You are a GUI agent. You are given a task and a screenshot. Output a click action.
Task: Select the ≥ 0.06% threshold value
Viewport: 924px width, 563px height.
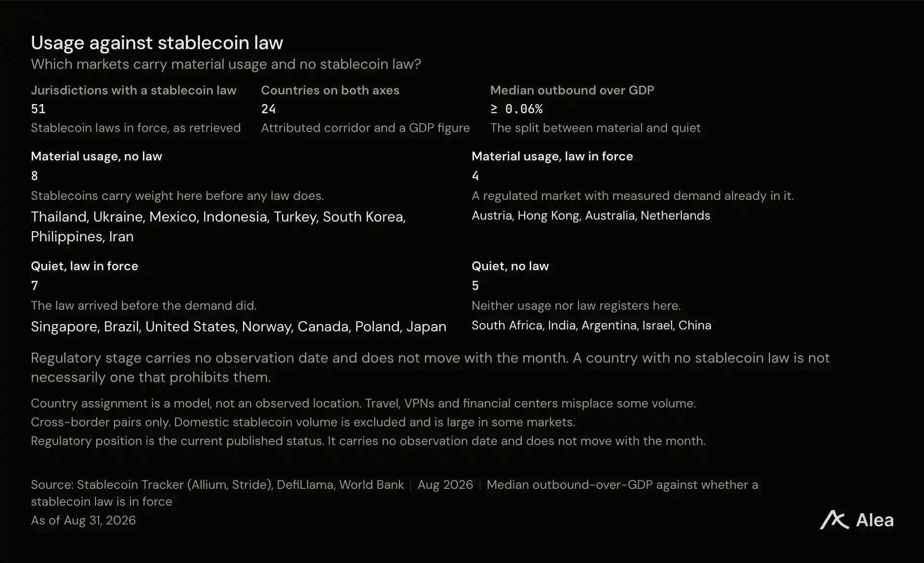tap(516, 109)
